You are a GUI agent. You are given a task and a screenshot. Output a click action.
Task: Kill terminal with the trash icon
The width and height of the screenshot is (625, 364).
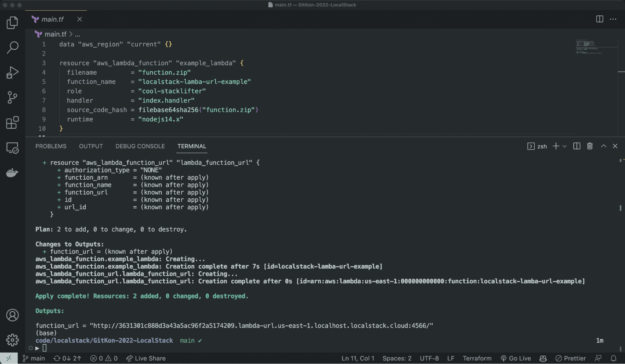click(x=590, y=146)
